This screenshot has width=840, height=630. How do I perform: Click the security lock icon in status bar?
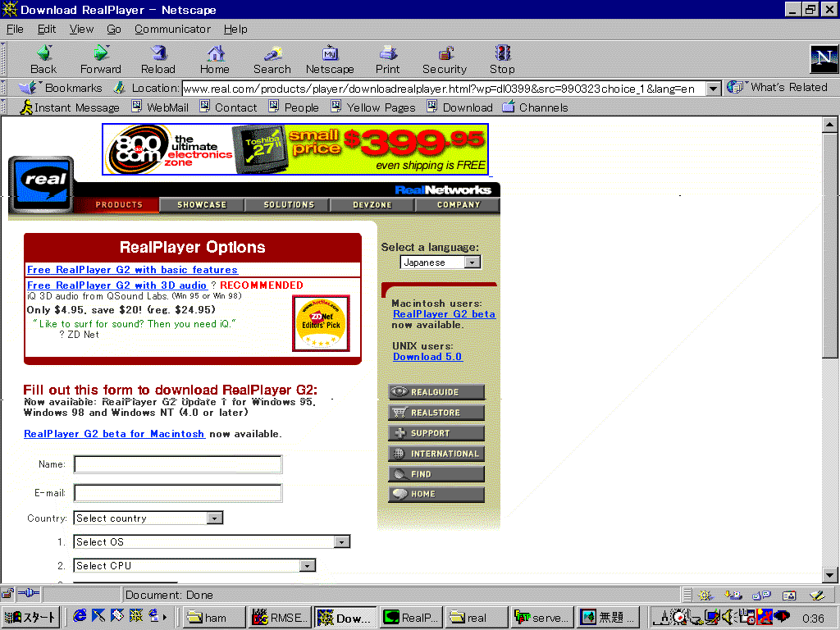pos(7,594)
